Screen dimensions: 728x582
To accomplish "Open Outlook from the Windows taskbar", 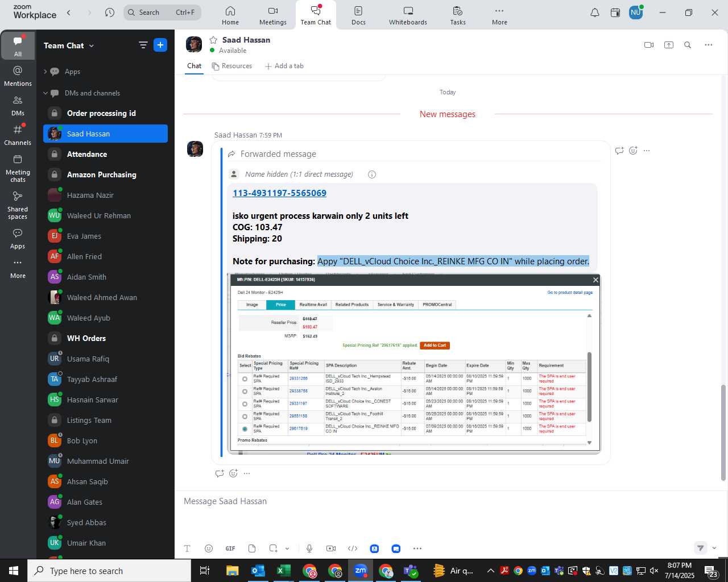I will click(258, 571).
